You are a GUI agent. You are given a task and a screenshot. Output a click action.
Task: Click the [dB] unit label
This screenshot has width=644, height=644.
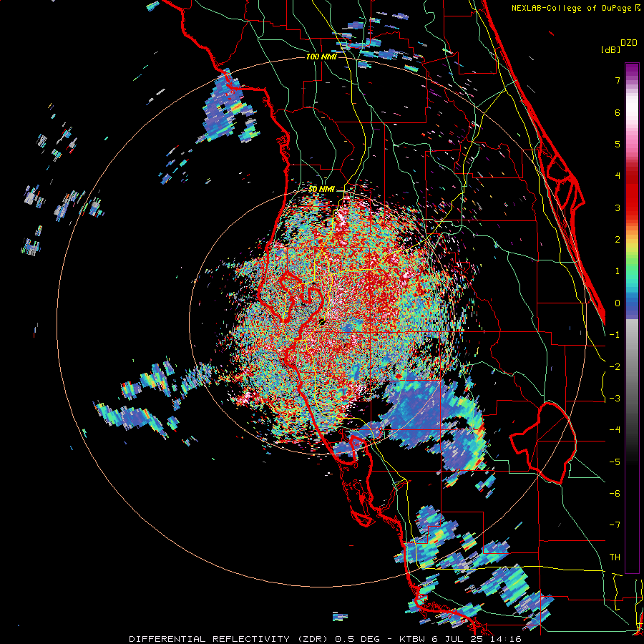coord(611,49)
